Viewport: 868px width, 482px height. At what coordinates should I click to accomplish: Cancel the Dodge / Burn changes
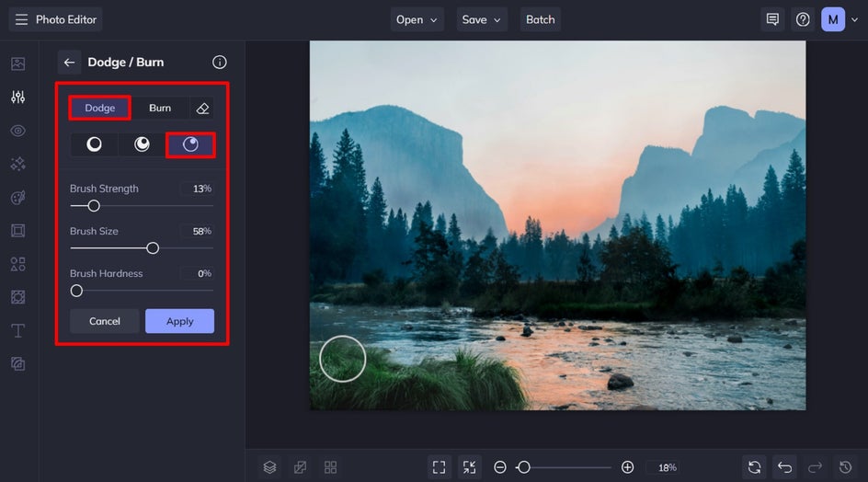(105, 321)
